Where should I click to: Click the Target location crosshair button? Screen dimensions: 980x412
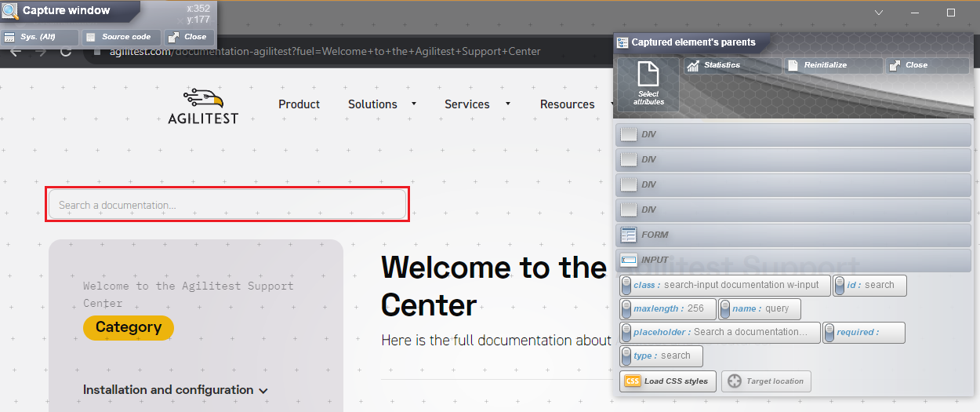pos(766,381)
